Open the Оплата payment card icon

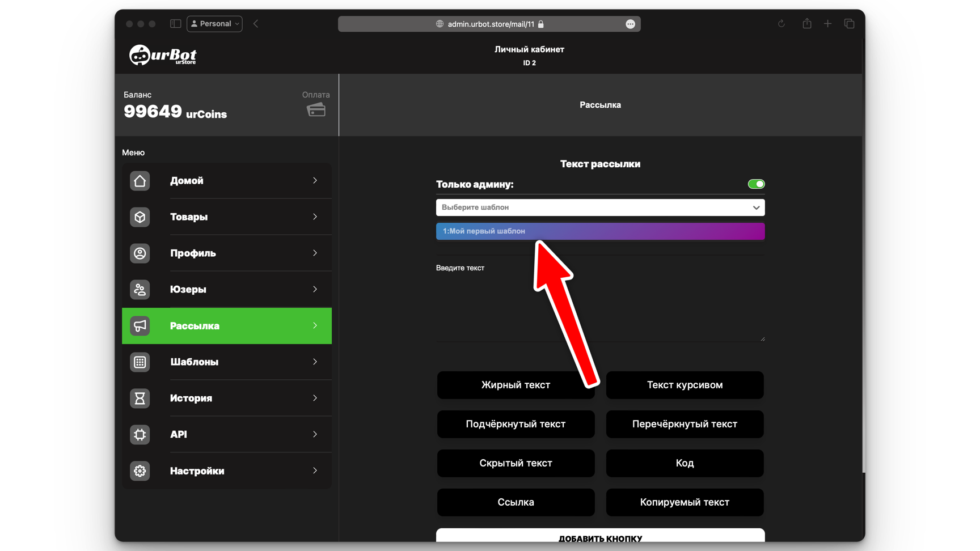tap(316, 110)
